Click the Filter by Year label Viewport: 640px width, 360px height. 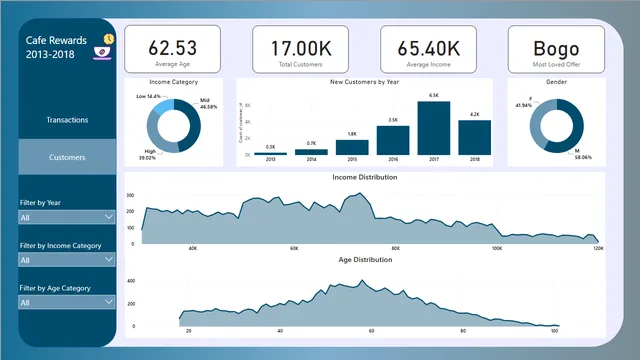click(40, 202)
